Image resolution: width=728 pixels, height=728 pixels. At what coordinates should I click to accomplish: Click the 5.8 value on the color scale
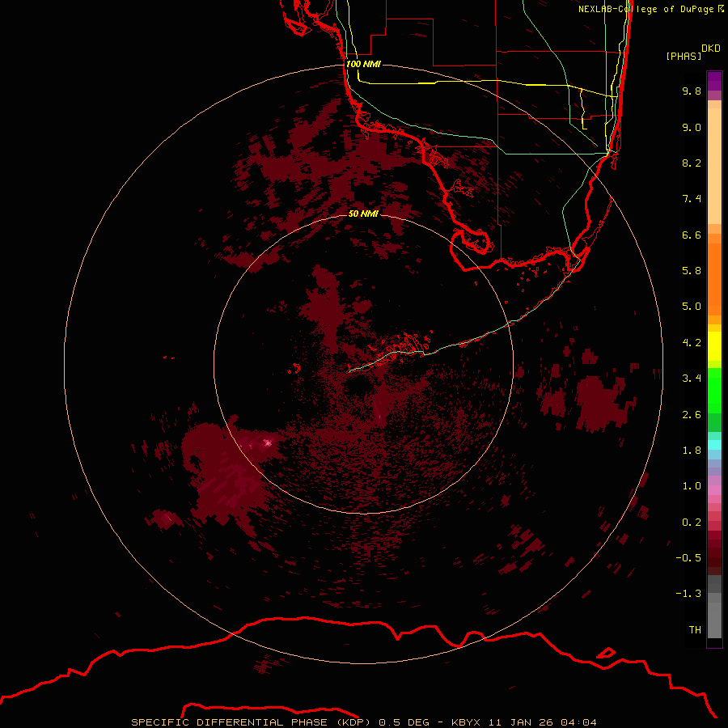(692, 271)
